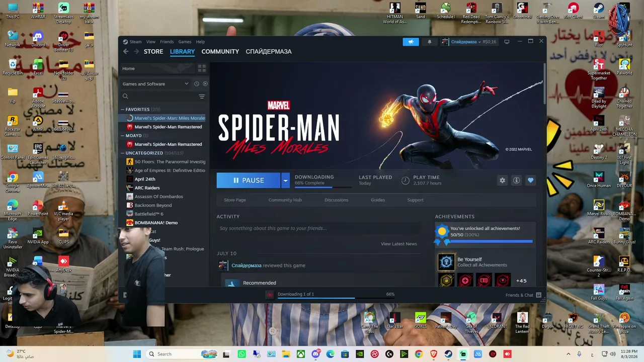Sort library by recent activity clock icon
Image resolution: width=644 pixels, height=362 pixels.
[197, 84]
